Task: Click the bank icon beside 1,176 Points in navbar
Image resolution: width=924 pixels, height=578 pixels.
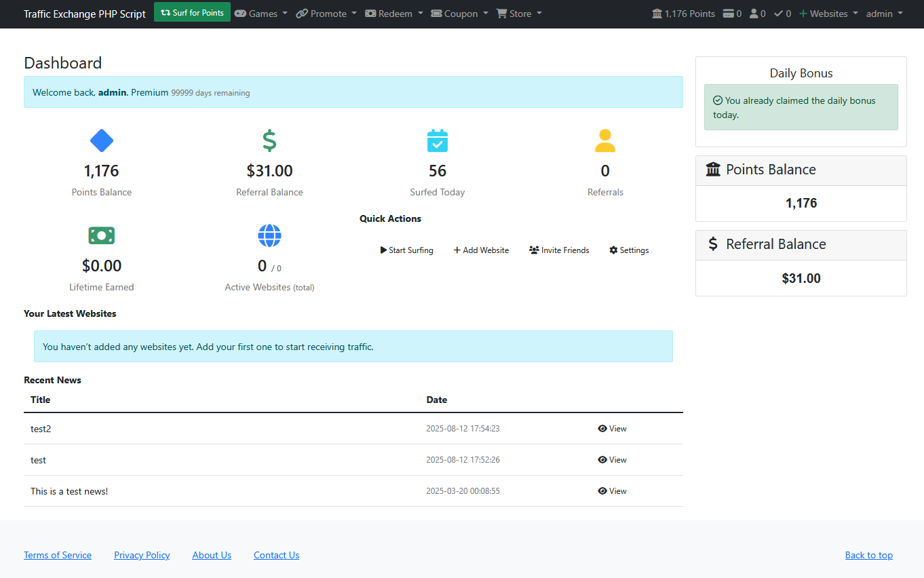Action: 657,14
